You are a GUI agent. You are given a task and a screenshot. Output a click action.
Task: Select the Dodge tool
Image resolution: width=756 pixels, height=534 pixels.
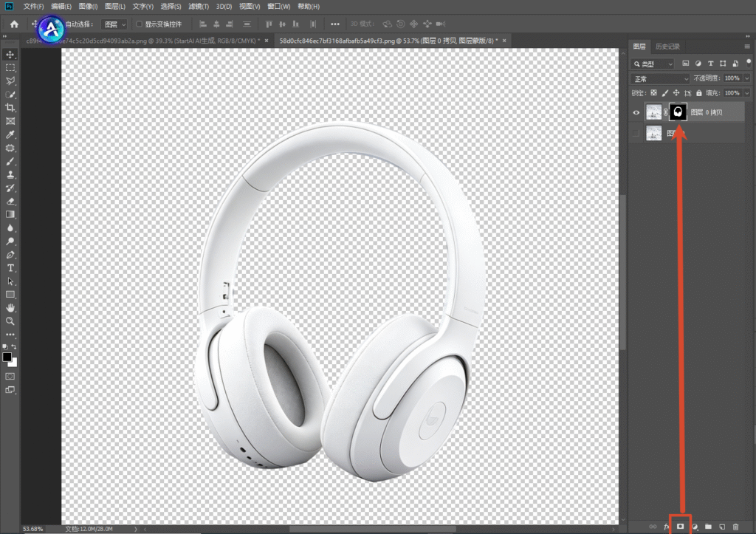(x=10, y=242)
